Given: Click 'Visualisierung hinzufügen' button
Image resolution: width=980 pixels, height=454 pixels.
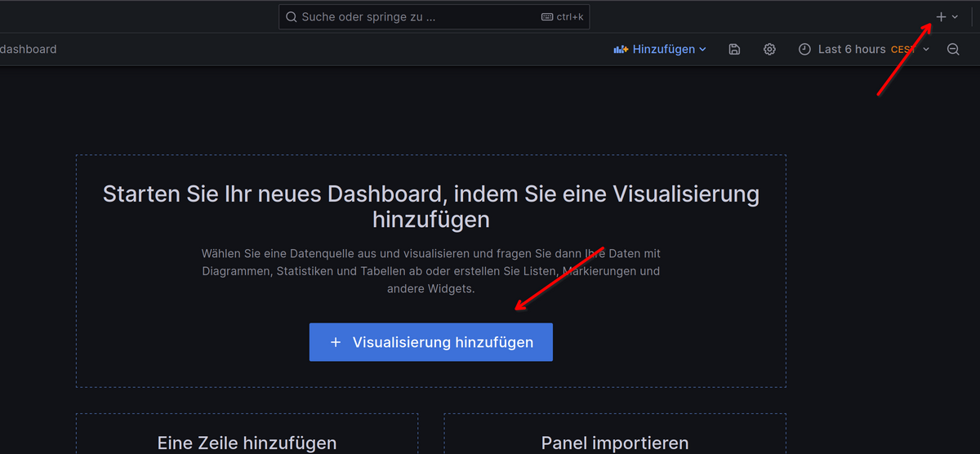Looking at the screenshot, I should pos(431,342).
